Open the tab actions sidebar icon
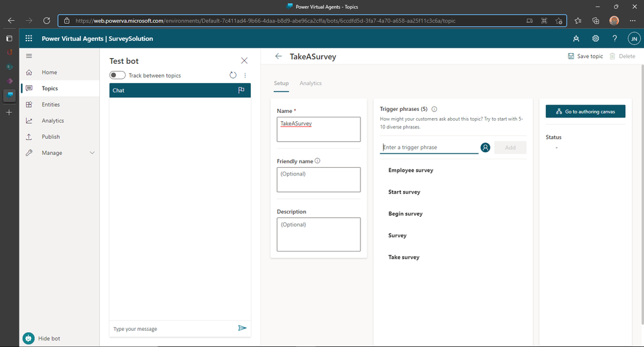 click(x=9, y=38)
